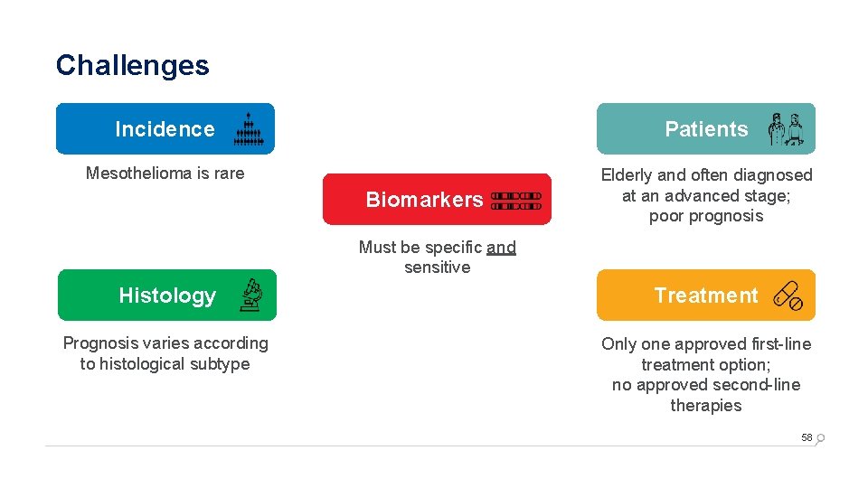Image resolution: width=868 pixels, height=488 pixels.
Task: Click the 'Must be specific' text
Action: 420,248
